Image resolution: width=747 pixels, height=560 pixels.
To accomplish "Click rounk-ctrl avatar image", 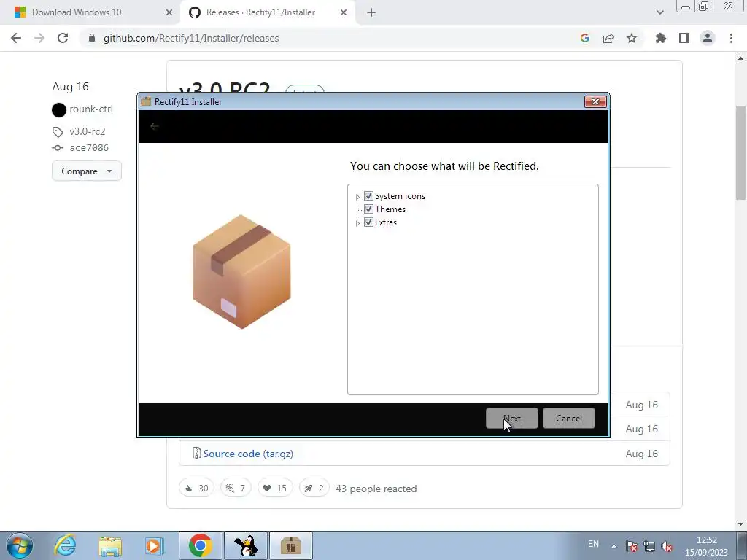I will 59,110.
